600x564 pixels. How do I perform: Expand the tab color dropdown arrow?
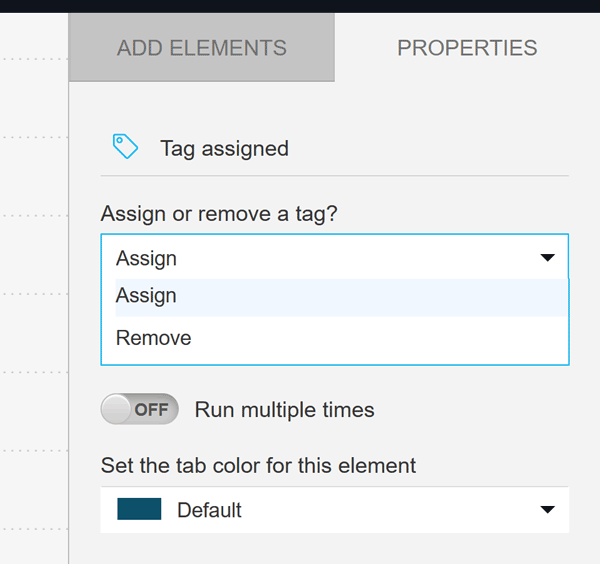547,510
